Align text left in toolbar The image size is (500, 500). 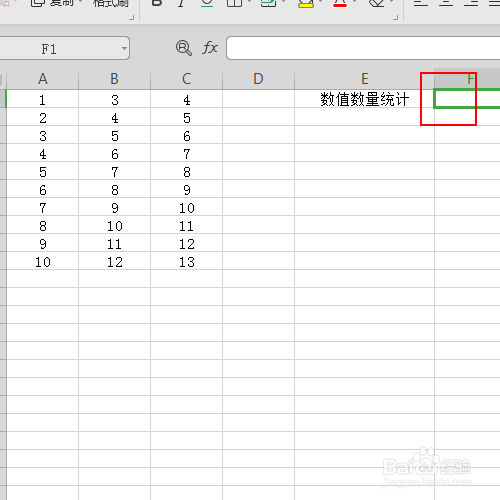click(421, 3)
